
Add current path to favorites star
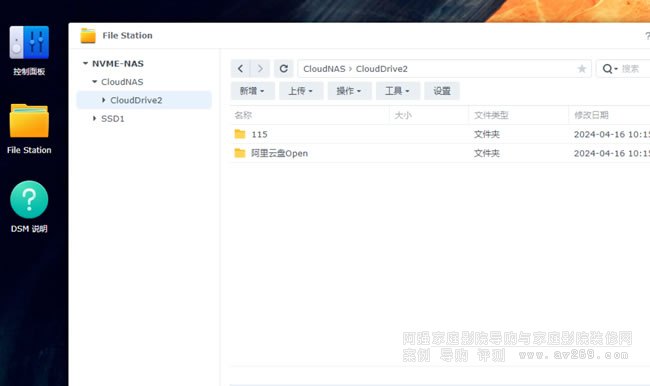(582, 69)
